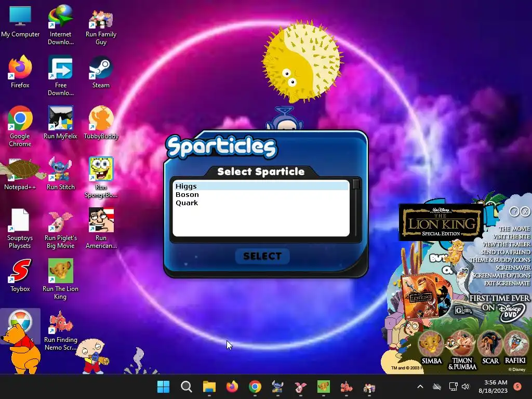Open Run Stitch shortcut
Screen dimensions: 532x399
pyautogui.click(x=60, y=174)
